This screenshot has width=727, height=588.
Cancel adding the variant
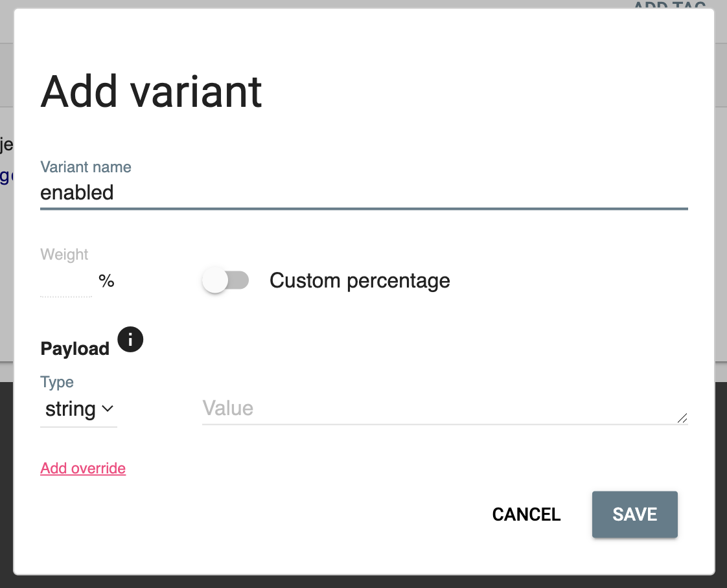[x=525, y=514]
